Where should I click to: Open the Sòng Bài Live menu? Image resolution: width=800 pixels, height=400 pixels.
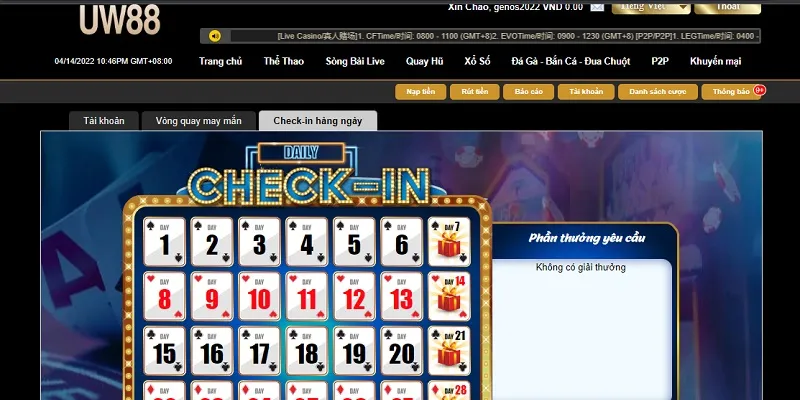355,61
